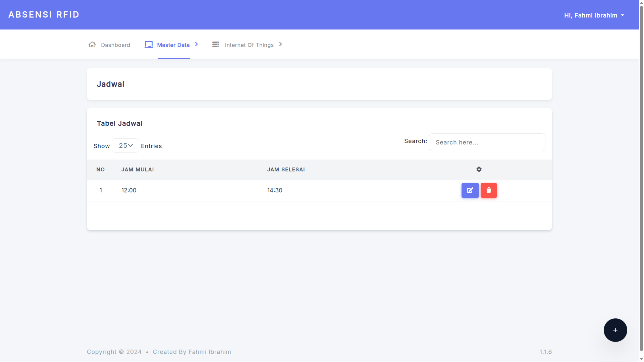644x362 pixels.
Task: Expand the Internet Of Things chevron
Action: 281,44
